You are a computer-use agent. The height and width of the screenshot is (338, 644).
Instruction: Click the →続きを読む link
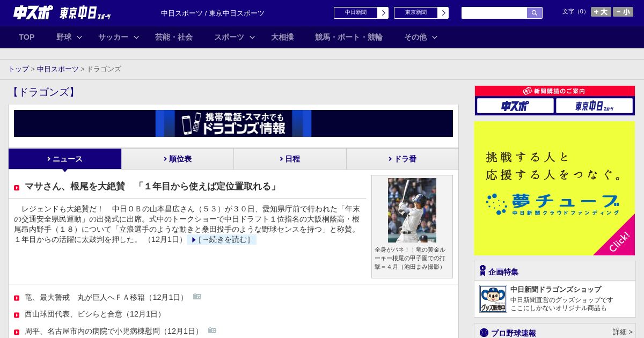click(222, 240)
